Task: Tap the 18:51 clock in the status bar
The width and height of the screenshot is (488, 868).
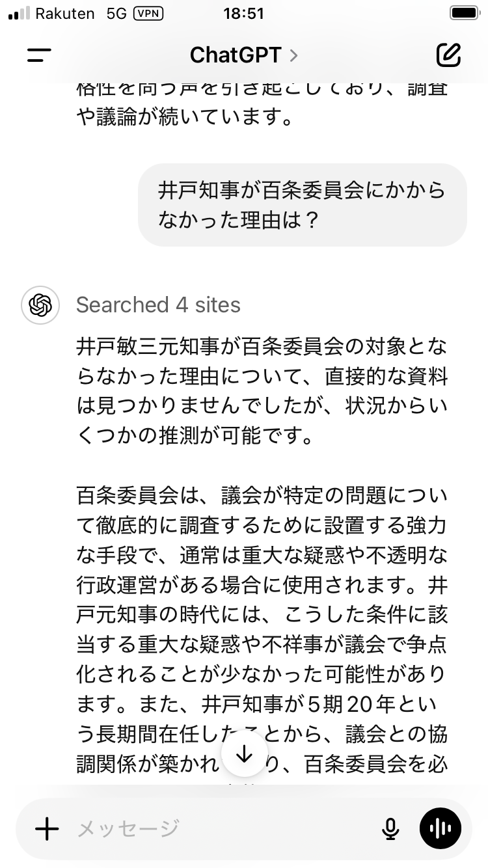Action: coord(243,14)
